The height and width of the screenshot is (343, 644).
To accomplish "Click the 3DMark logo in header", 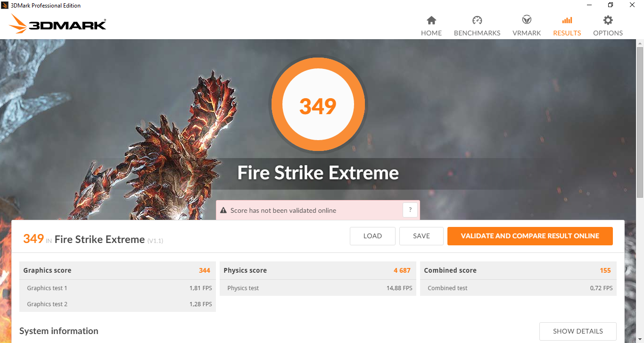I will click(58, 24).
